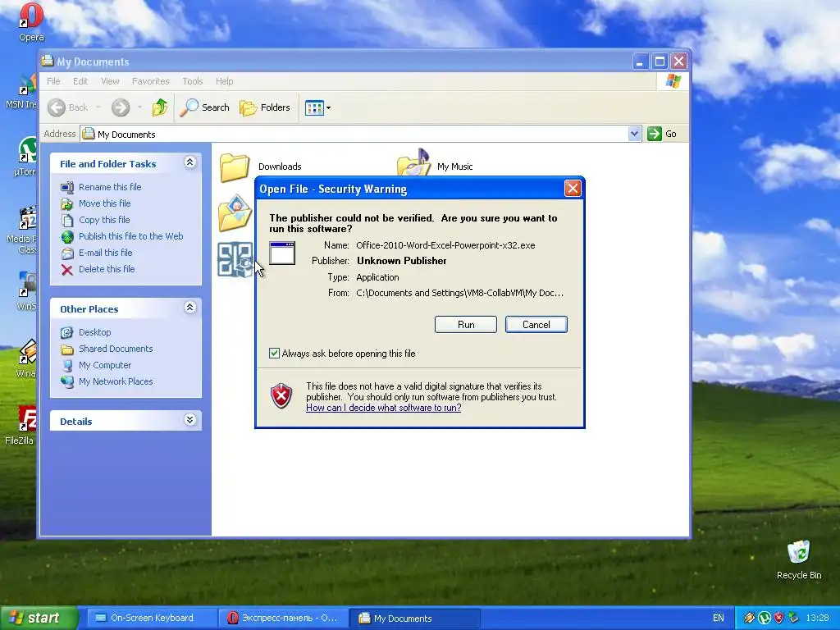Open the Start menu
The height and width of the screenshot is (630, 840).
click(x=39, y=619)
